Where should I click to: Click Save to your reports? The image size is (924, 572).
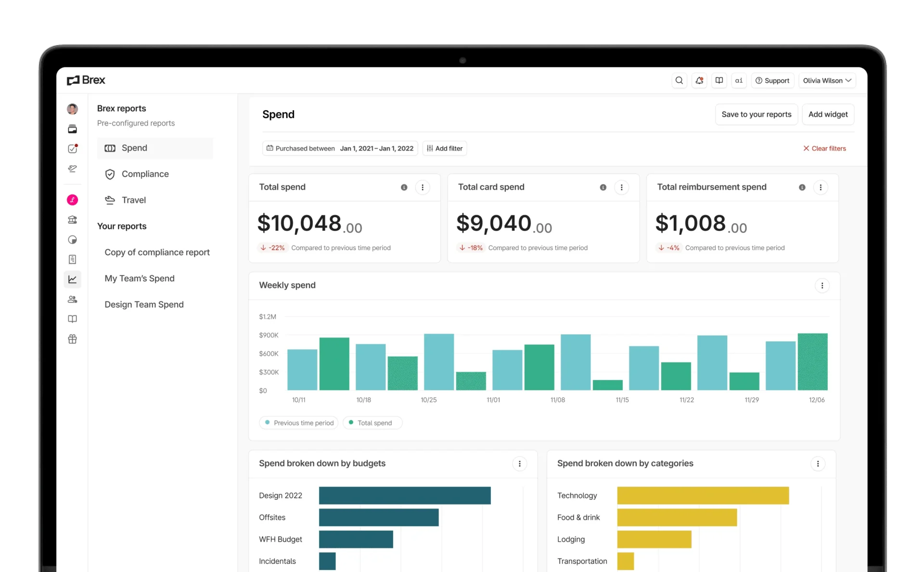tap(756, 115)
